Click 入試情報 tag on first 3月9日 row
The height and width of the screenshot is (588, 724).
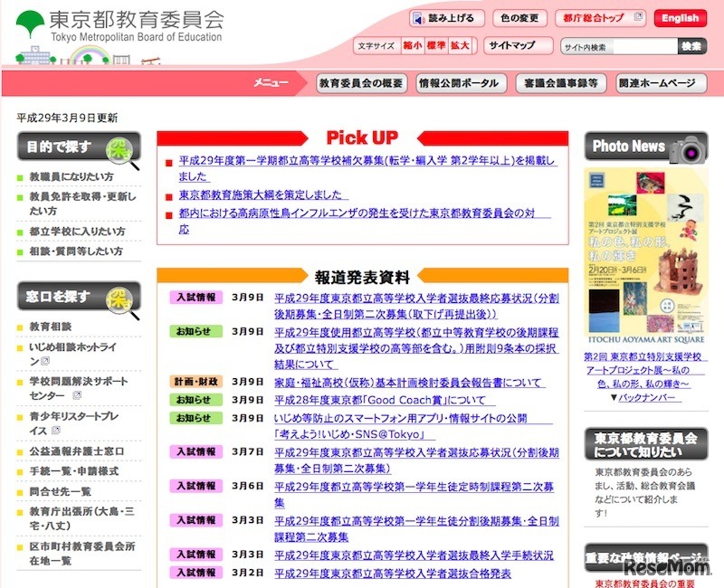pos(196,298)
